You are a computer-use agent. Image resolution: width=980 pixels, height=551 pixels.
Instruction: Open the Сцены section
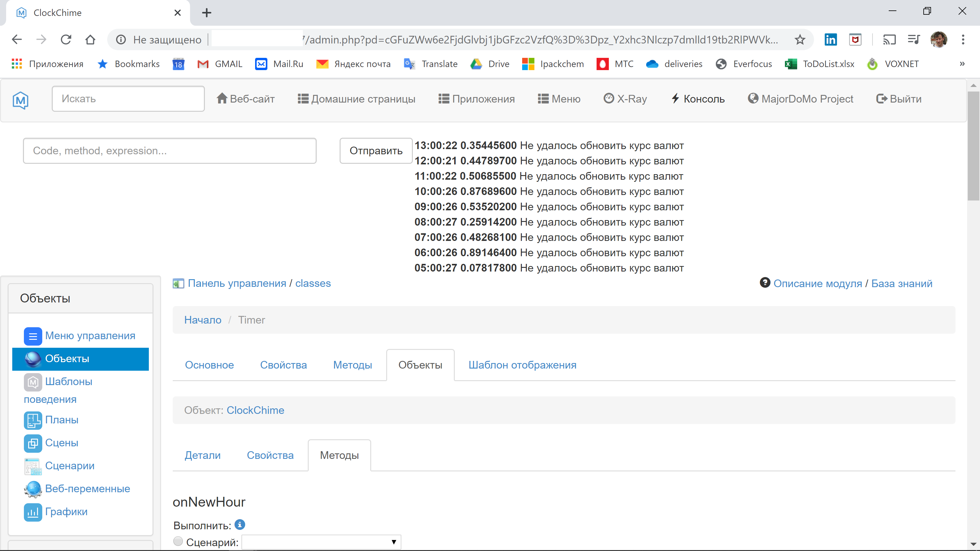[61, 443]
